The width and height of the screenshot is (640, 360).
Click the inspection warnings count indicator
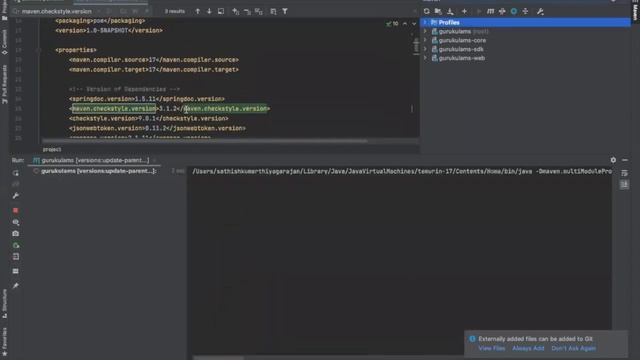[x=392, y=24]
